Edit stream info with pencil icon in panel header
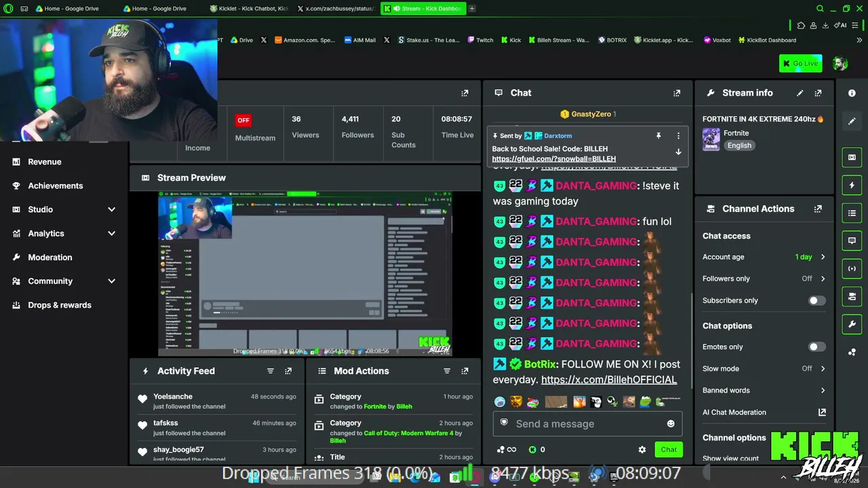 tap(800, 93)
